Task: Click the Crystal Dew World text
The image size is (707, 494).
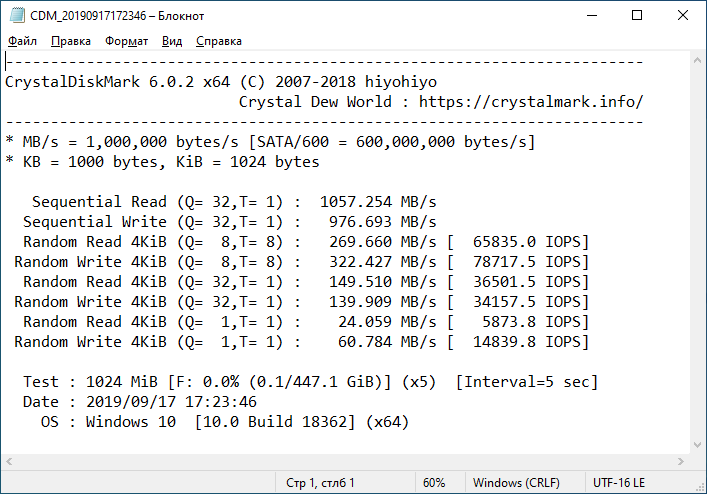Action: pos(315,102)
